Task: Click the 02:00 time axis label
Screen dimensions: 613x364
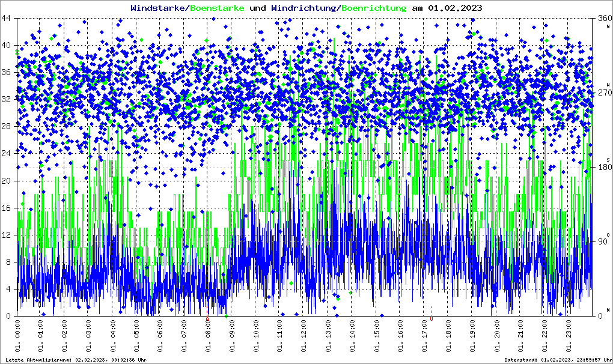Action: pyautogui.click(x=65, y=336)
